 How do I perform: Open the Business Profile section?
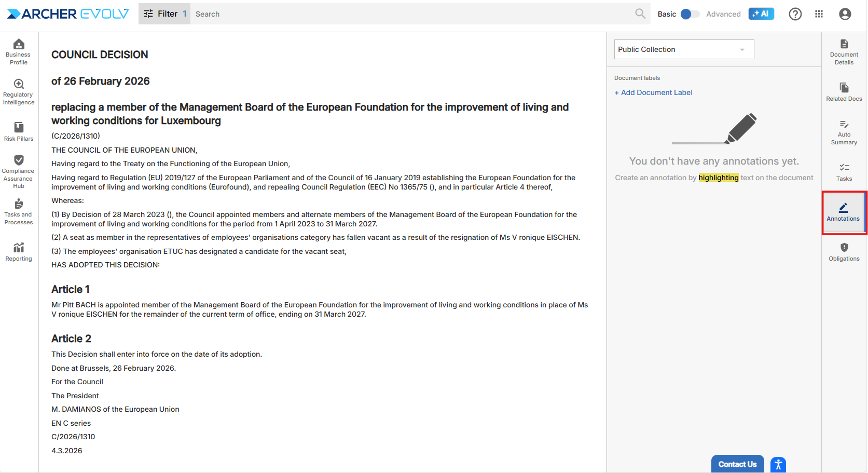click(x=19, y=51)
